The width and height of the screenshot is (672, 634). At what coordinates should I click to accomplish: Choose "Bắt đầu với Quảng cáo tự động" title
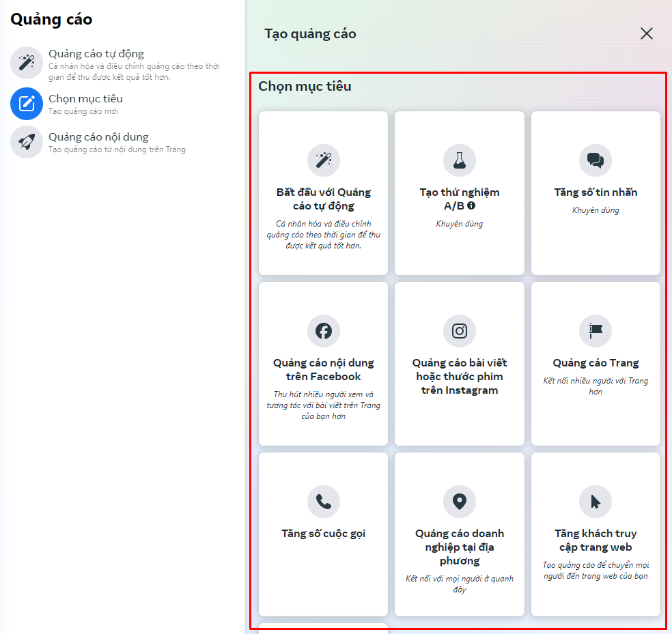324,199
